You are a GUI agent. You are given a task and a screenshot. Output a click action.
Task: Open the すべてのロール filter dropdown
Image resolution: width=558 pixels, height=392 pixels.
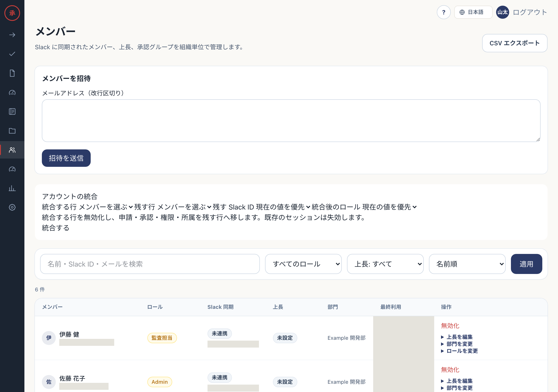[x=303, y=264]
